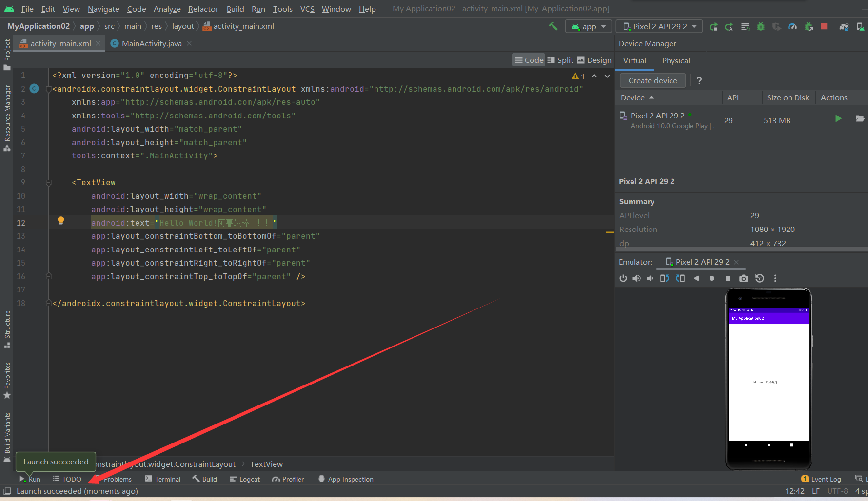The width and height of the screenshot is (868, 501).
Task: Open the Pixel 2 API 29 device dropdown
Action: 659,26
